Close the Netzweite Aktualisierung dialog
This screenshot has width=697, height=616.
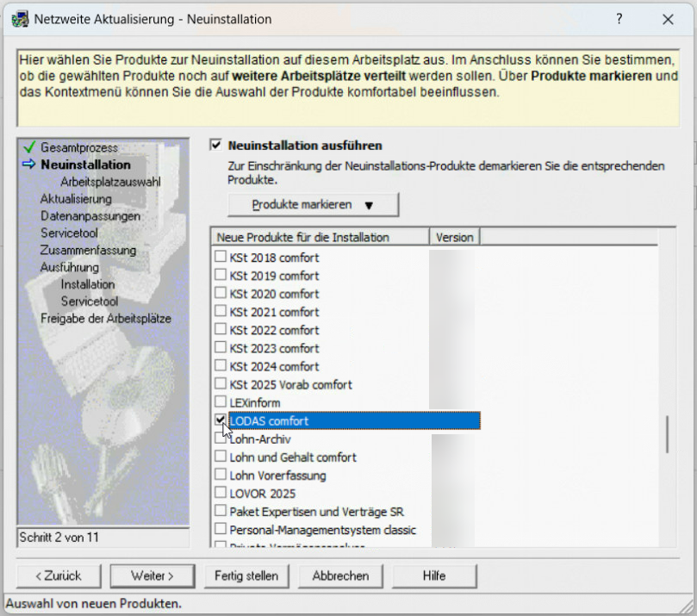click(x=668, y=19)
